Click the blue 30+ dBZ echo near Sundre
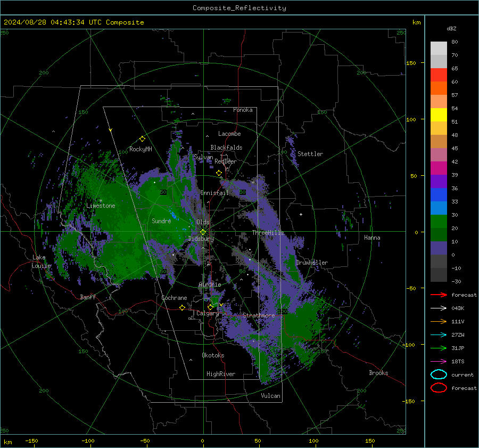Image resolution: width=479 pixels, height=448 pixels. tap(174, 216)
